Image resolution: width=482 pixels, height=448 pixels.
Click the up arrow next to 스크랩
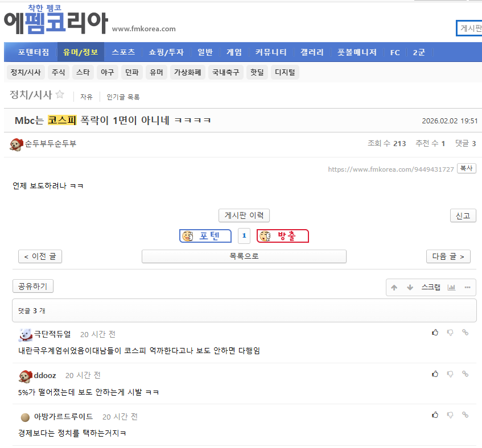coord(394,288)
